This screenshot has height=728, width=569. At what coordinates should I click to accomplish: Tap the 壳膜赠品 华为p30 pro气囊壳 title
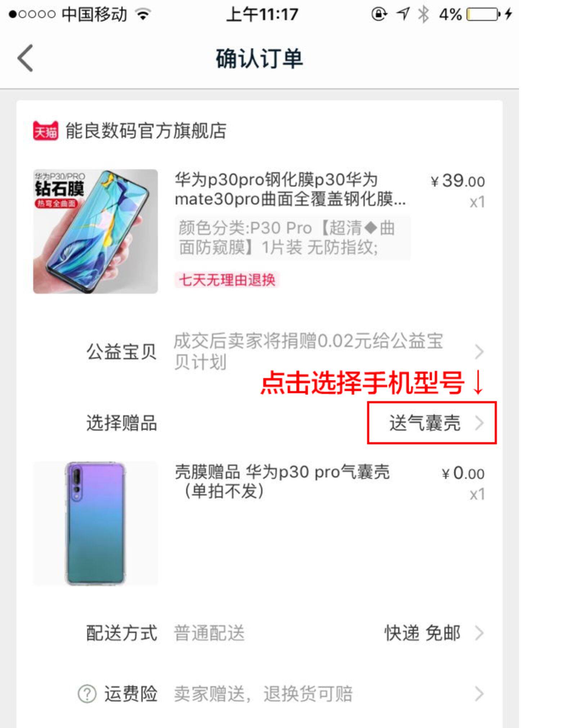(282, 481)
